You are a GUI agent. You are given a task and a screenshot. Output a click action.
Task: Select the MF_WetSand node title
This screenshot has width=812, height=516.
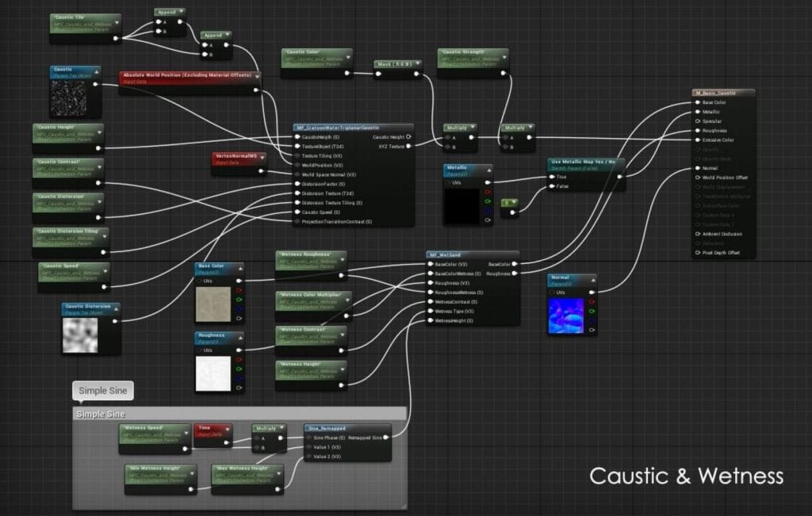pos(445,255)
